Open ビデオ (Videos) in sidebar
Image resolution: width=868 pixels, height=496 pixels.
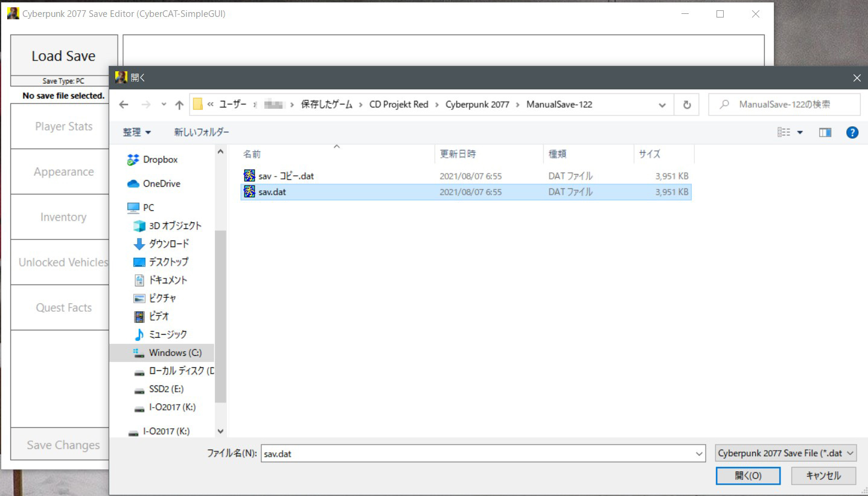(x=159, y=316)
